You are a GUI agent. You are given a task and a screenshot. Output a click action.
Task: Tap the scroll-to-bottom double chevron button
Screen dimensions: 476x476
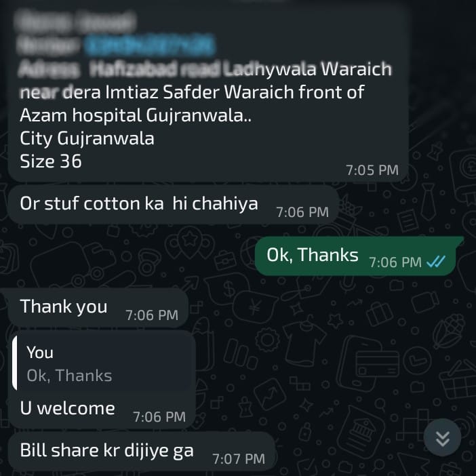442,437
